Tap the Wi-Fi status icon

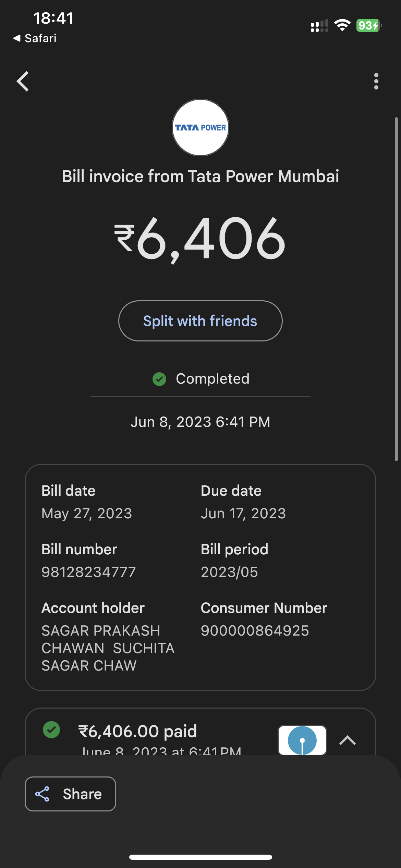[x=342, y=25]
